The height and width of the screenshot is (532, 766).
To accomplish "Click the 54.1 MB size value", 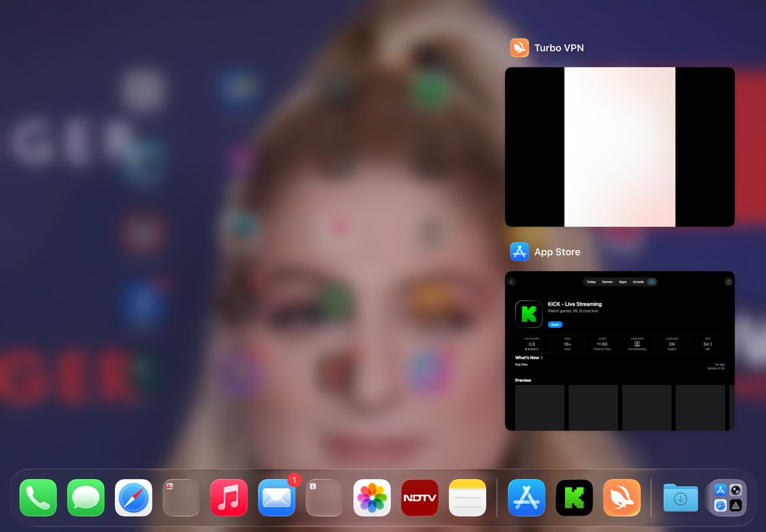I will pyautogui.click(x=707, y=345).
